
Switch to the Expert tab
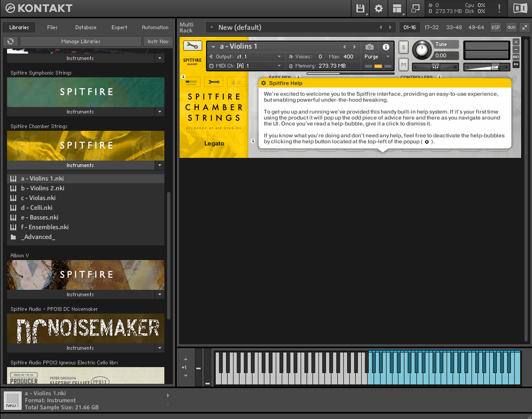click(119, 28)
